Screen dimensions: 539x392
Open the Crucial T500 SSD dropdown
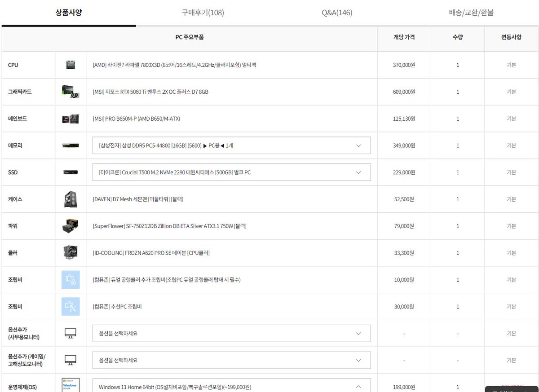[232, 172]
